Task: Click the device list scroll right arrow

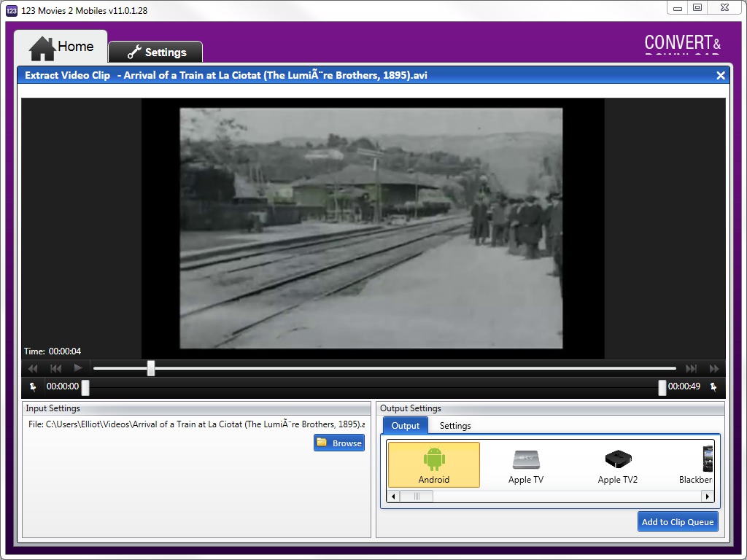Action: click(x=708, y=496)
